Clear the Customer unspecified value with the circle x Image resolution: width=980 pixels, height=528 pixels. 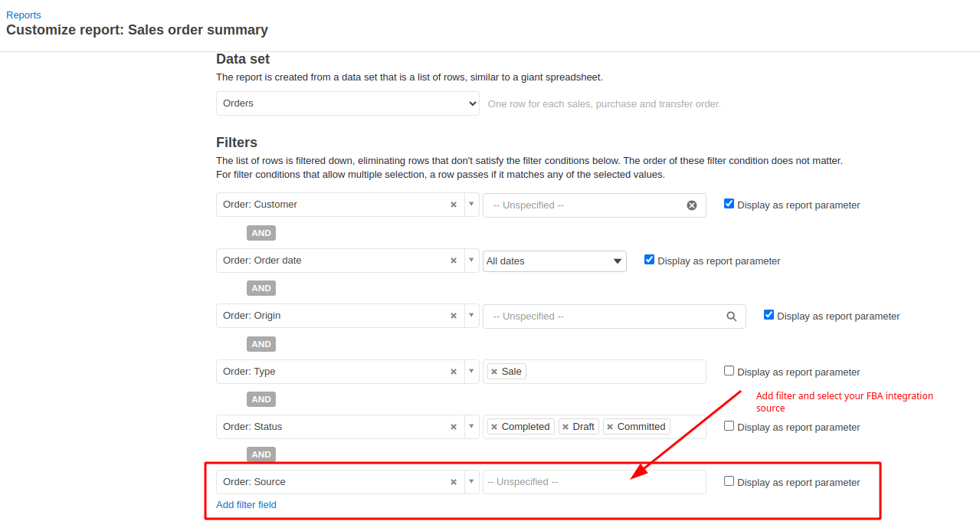pyautogui.click(x=692, y=205)
